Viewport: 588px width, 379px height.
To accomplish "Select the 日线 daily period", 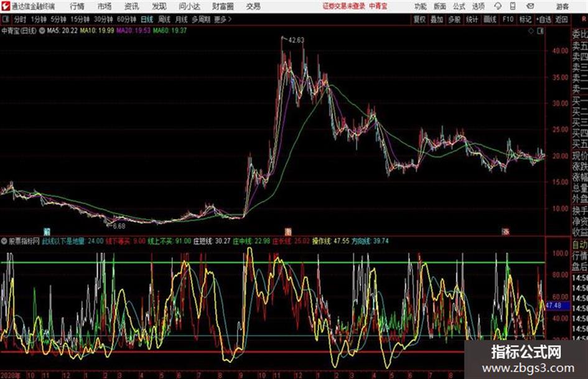I will point(147,19).
